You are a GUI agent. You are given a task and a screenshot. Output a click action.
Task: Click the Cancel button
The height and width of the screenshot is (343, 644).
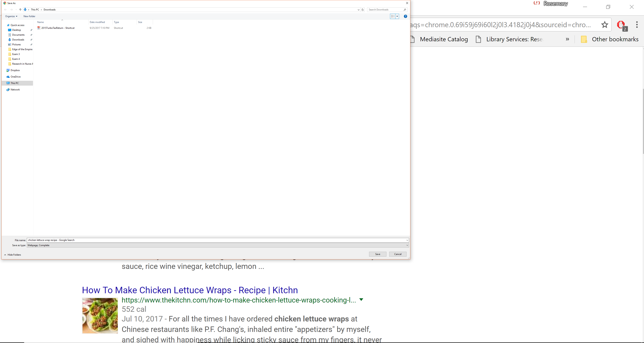[x=397, y=254]
